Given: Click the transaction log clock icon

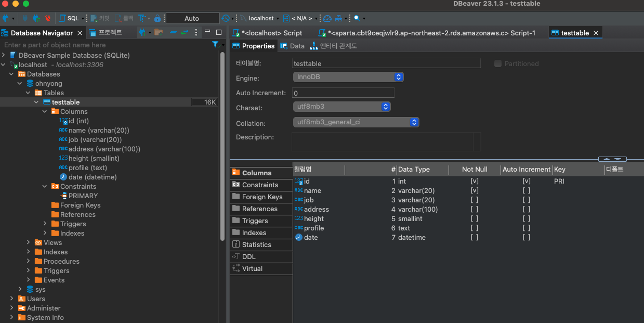Looking at the screenshot, I should click(x=225, y=18).
